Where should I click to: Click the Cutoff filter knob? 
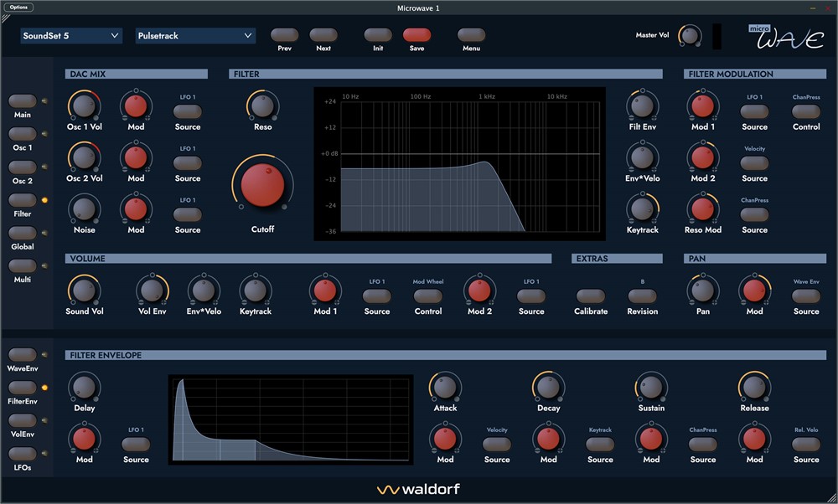(262, 184)
